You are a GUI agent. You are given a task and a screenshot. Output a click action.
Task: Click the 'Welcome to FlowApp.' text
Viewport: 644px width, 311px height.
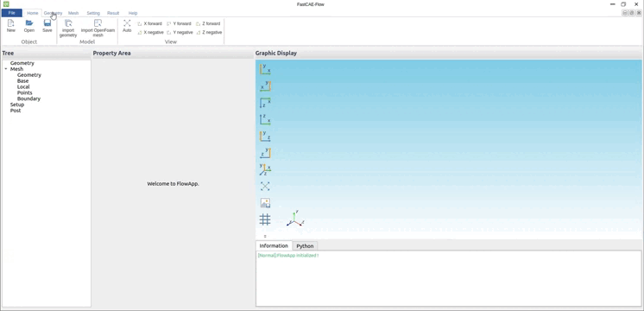tap(173, 184)
